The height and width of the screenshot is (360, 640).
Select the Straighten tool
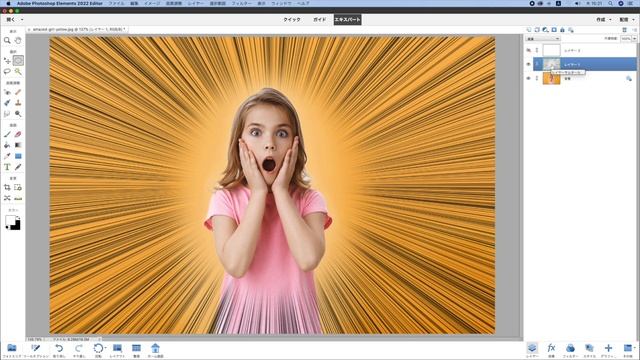[x=18, y=198]
